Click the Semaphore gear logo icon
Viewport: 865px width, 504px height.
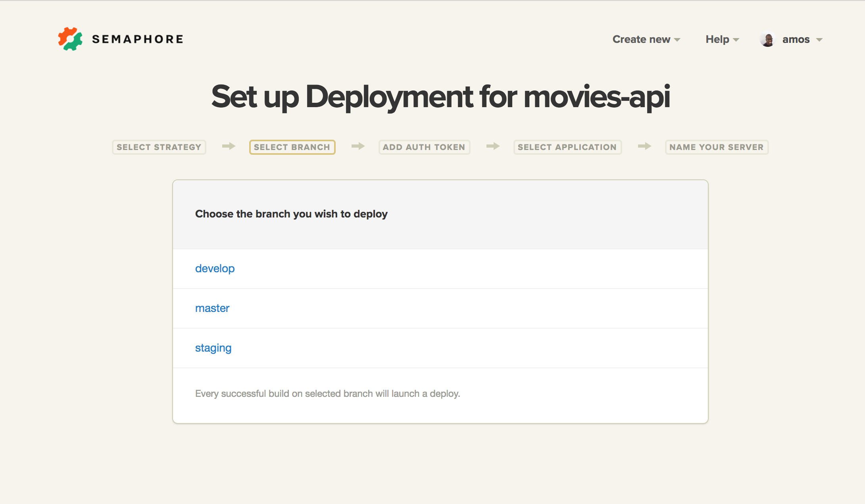70,39
